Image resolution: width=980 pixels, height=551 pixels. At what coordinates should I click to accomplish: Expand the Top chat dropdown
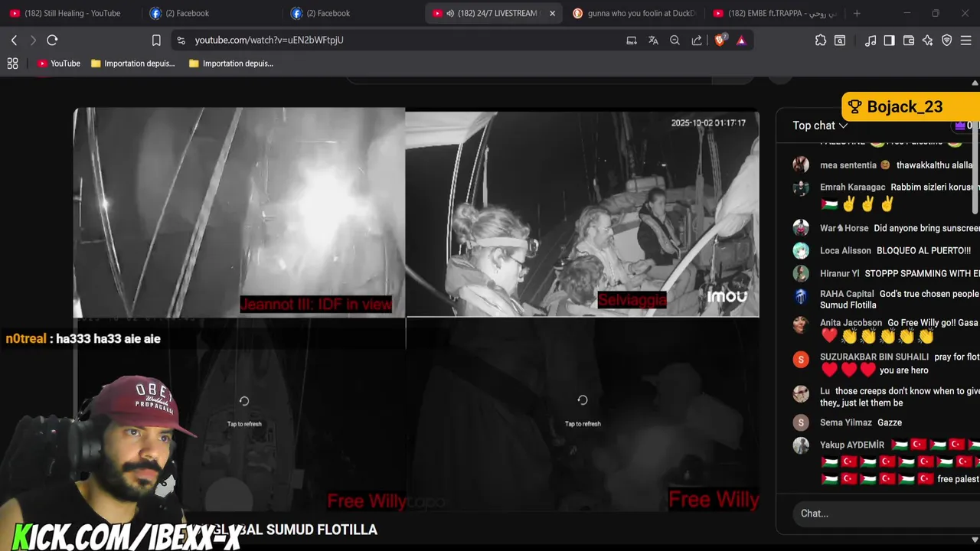820,126
